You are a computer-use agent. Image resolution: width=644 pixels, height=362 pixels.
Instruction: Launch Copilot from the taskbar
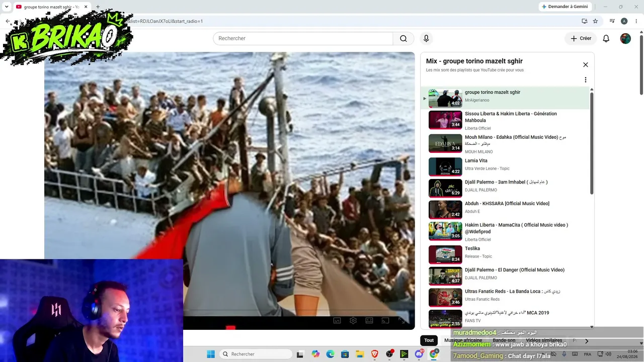(315, 354)
